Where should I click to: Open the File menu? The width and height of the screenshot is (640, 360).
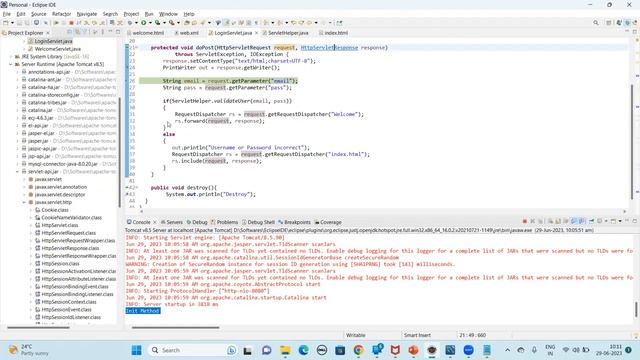pyautogui.click(x=7, y=14)
